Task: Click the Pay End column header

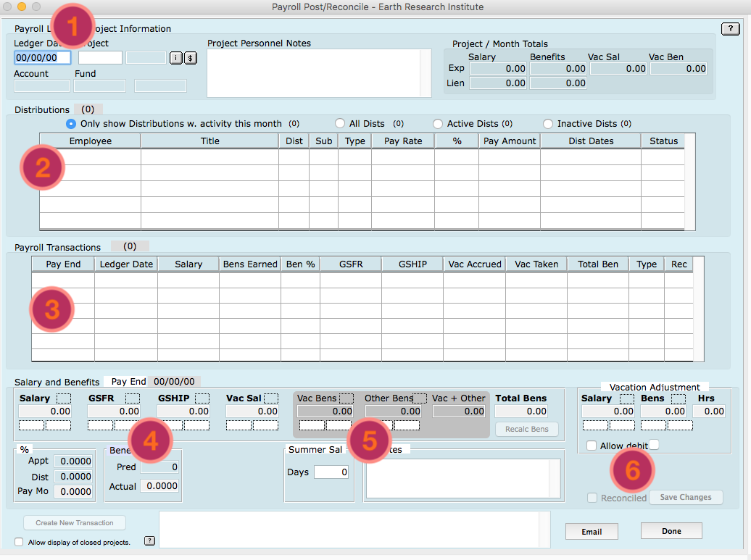Action: [x=63, y=264]
